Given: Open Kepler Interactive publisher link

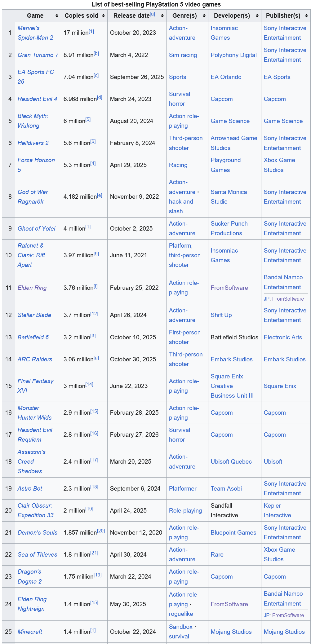Looking at the screenshot, I should point(278,510).
